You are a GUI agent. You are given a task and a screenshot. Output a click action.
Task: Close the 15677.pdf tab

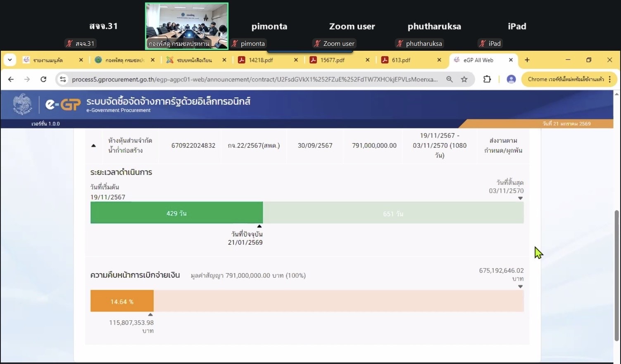[367, 60]
